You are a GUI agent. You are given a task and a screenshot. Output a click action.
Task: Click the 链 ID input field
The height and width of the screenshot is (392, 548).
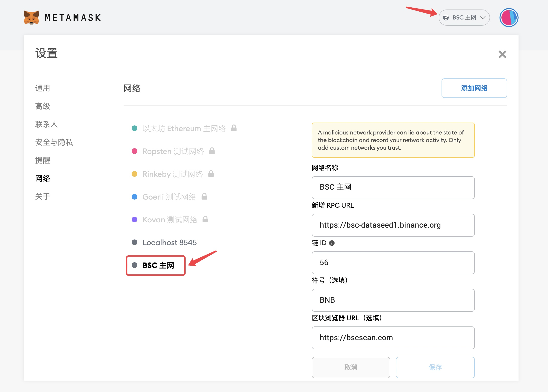pyautogui.click(x=393, y=263)
